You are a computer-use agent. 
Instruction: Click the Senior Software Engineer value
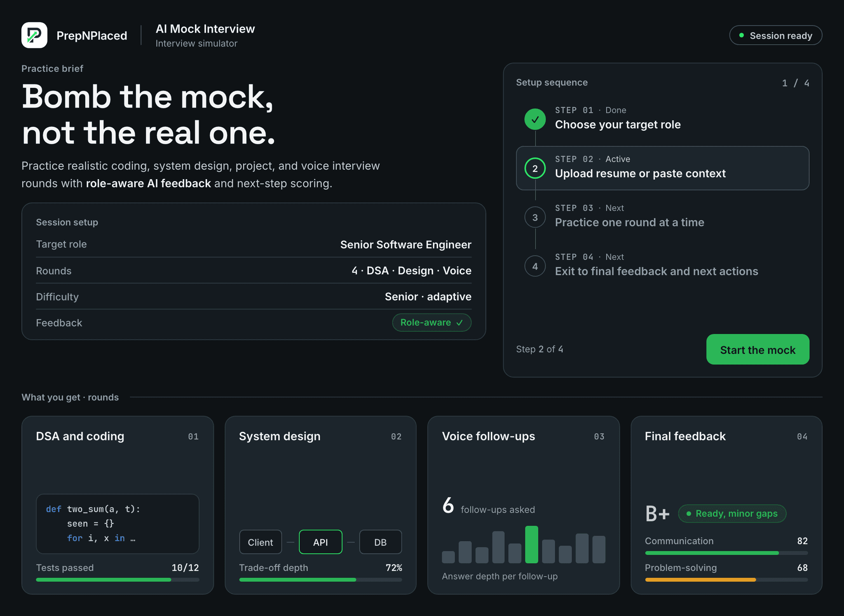[406, 245]
